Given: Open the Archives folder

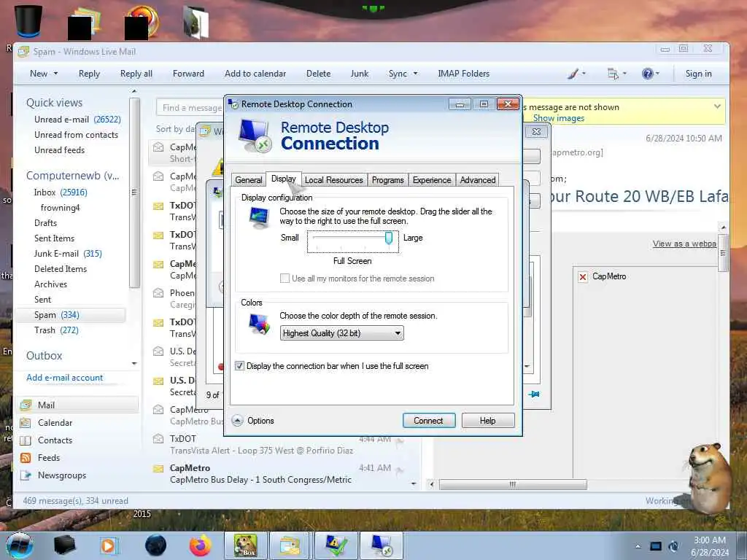Looking at the screenshot, I should (x=50, y=284).
